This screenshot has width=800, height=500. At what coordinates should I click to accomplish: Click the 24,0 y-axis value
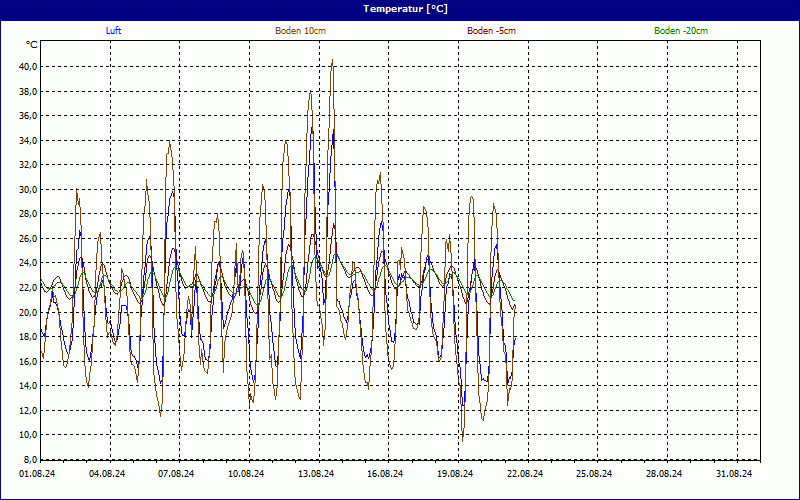tap(28, 263)
